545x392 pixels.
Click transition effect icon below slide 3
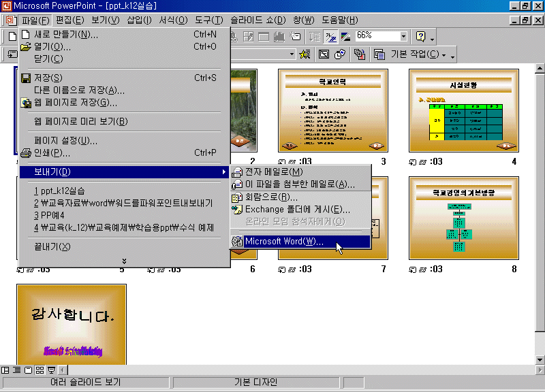point(282,162)
